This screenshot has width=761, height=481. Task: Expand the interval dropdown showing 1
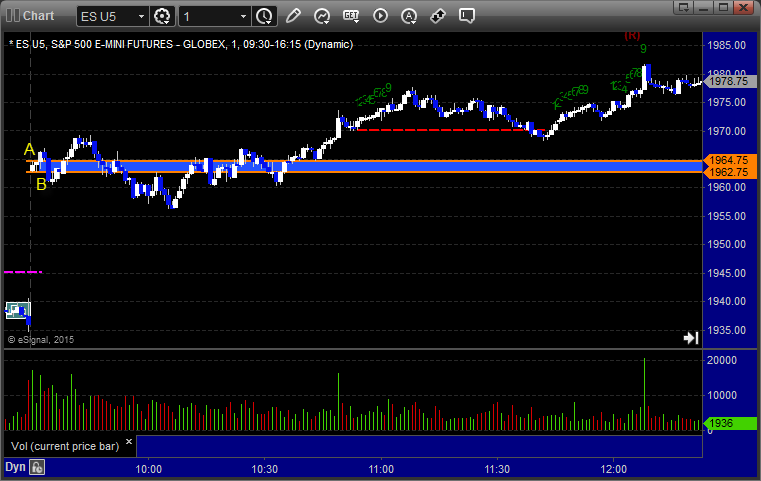click(240, 16)
